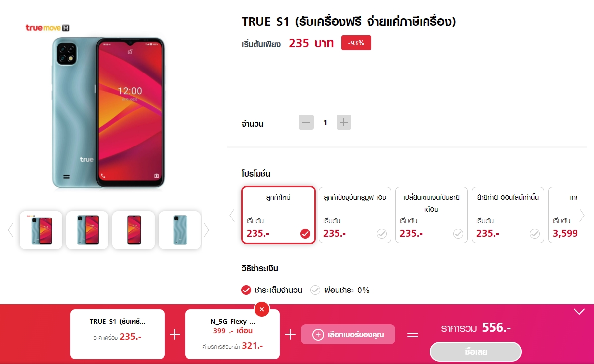This screenshot has width=594, height=364.
Task: Choose ผ่อนชำระ 0% installment option
Action: pos(340,290)
